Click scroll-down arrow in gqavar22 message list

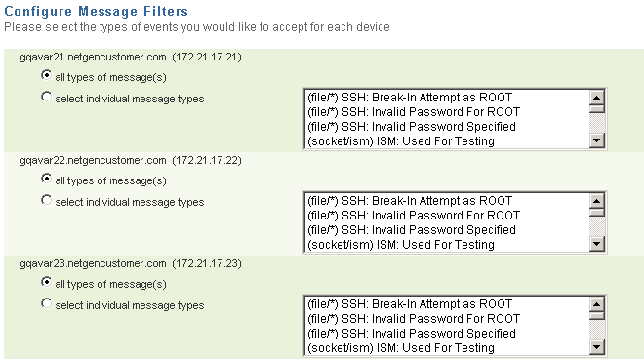[x=596, y=244]
